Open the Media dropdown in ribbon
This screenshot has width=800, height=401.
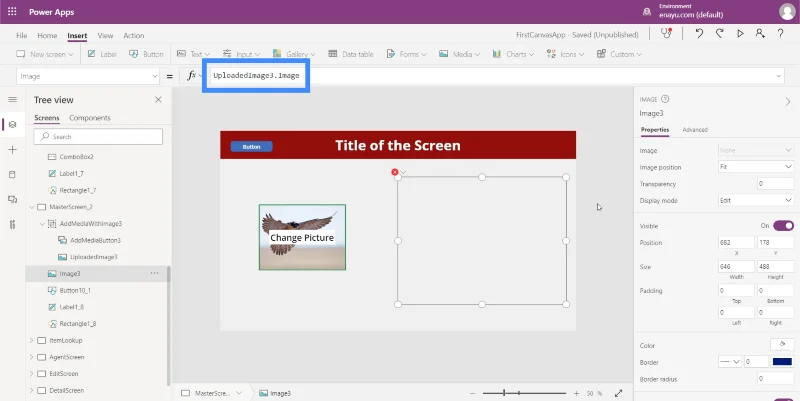pyautogui.click(x=459, y=54)
